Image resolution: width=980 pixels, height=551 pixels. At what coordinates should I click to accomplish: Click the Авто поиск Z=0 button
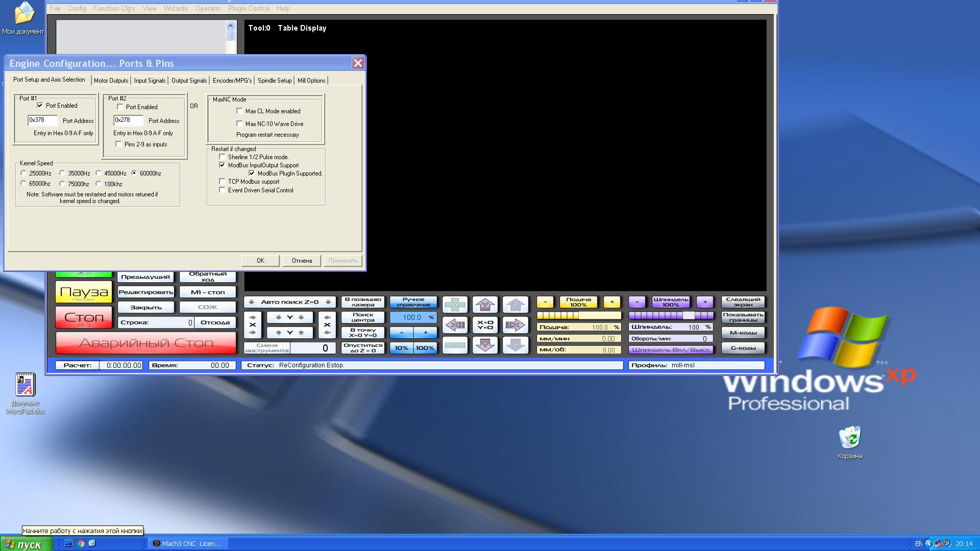point(289,302)
